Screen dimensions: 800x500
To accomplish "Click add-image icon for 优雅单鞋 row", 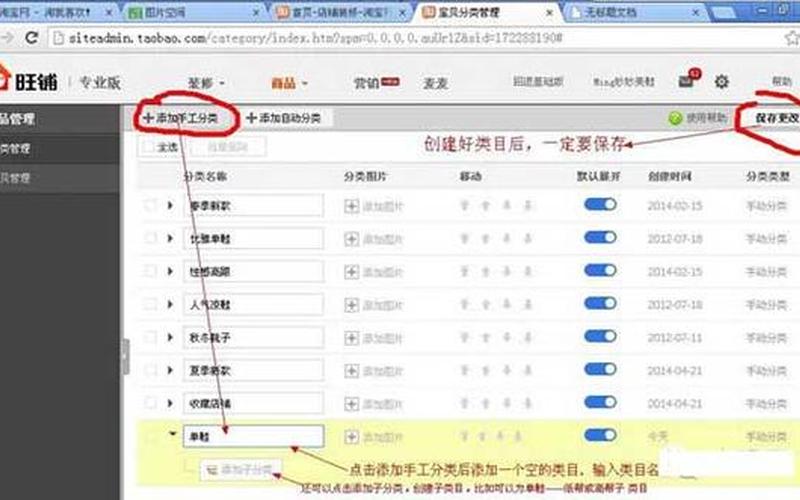I will 351,239.
